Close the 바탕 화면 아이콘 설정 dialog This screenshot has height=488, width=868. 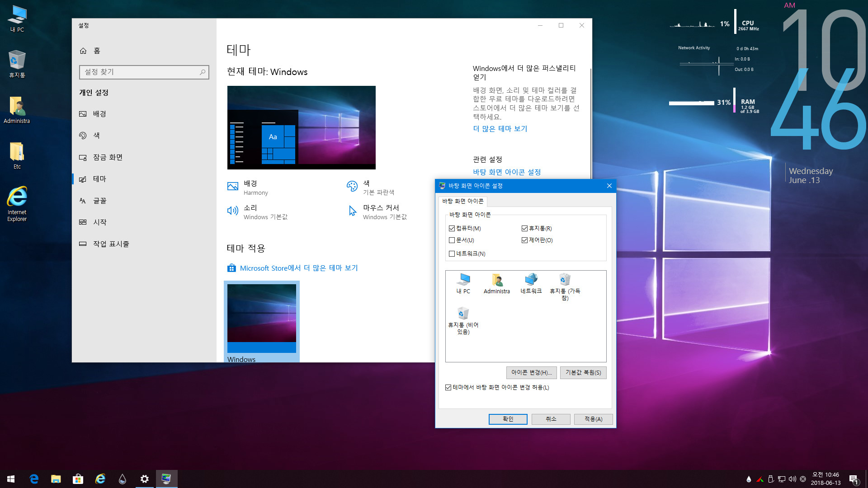coord(609,186)
